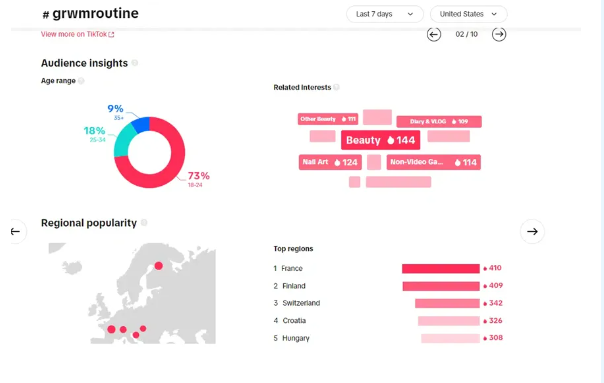Click the Non-Video Ga... interest tag
This screenshot has height=383, width=604.
click(x=434, y=162)
